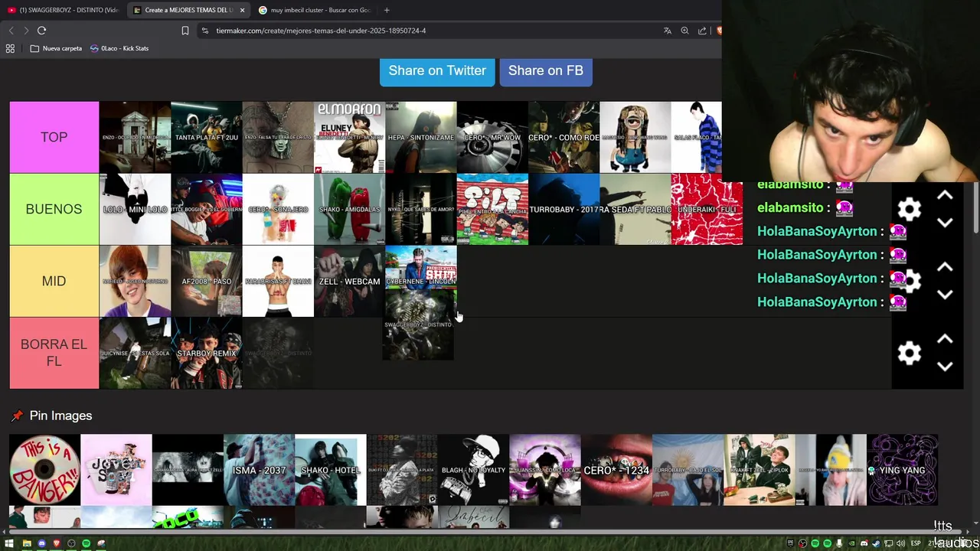Open settings gear for BUENOS tier row
Screen dimensions: 980x551
909,209
